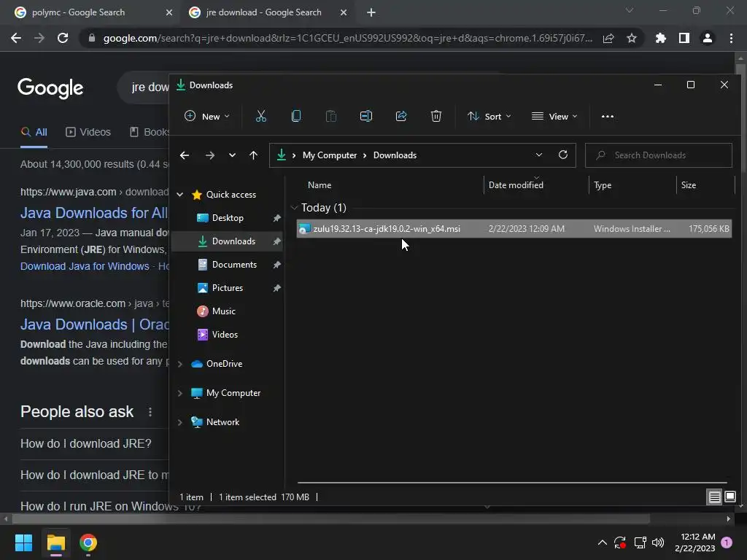Expand the My Computer tree node
This screenshot has width=747, height=560.
coord(179,393)
